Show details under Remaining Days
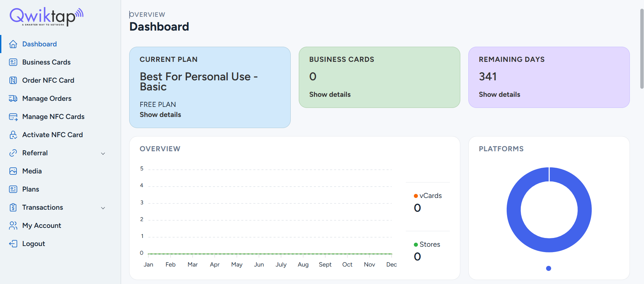The width and height of the screenshot is (644, 284). tap(499, 94)
